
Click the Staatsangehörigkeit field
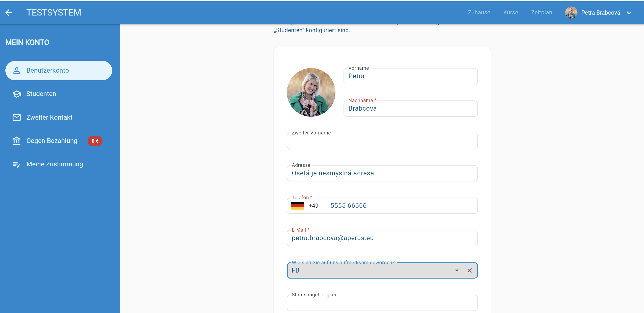[382, 303]
